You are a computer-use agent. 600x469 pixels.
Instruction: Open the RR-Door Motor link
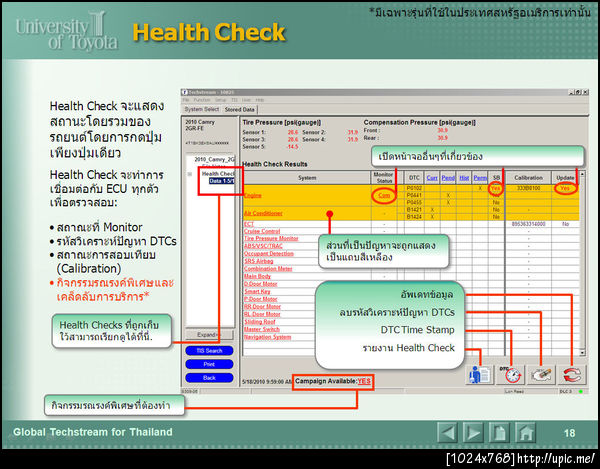(x=262, y=307)
